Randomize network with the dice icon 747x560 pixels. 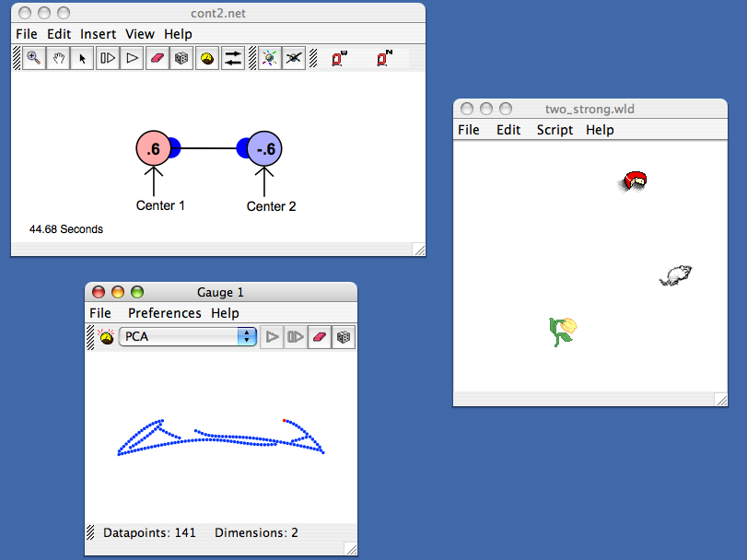tap(182, 58)
